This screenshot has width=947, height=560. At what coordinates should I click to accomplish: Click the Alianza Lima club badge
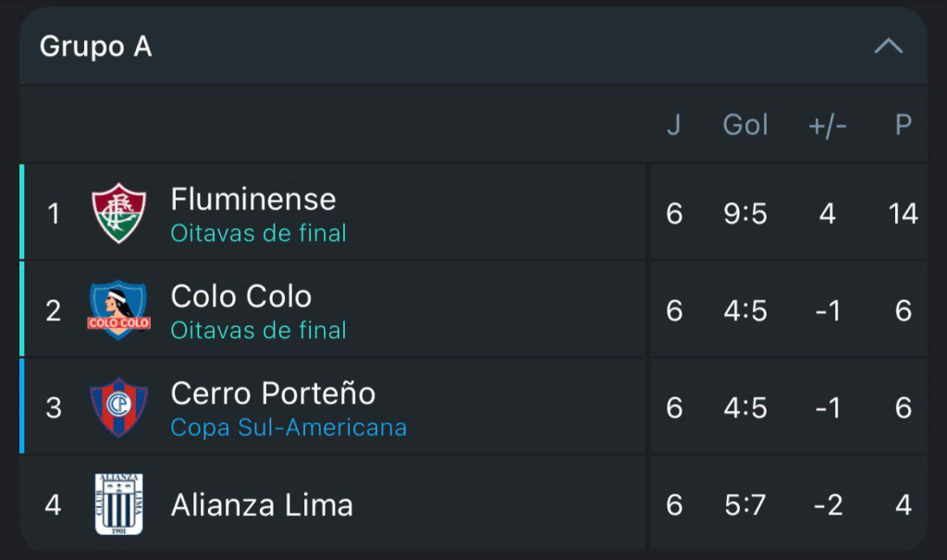[x=119, y=505]
